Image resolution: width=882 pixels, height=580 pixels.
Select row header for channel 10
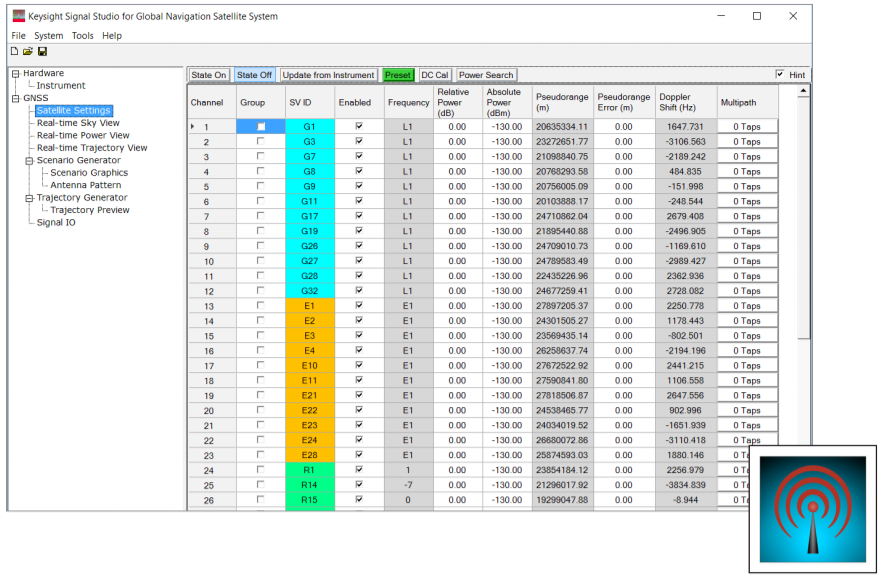coord(212,261)
